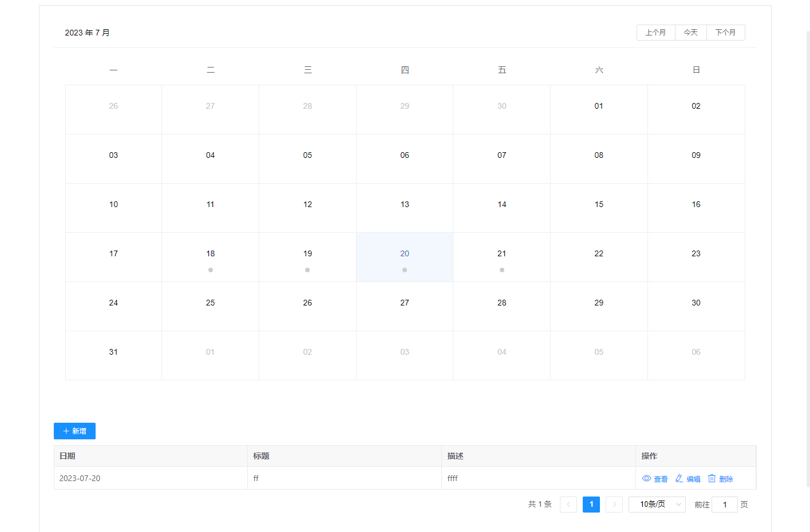Click event dot under July 21
This screenshot has width=810, height=532.
(501, 270)
